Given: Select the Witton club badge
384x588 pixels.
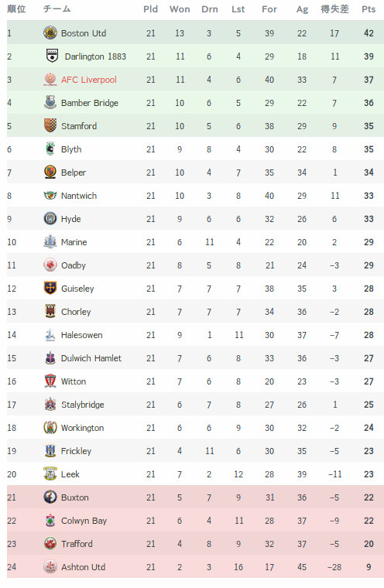Looking at the screenshot, I should 50,381.
